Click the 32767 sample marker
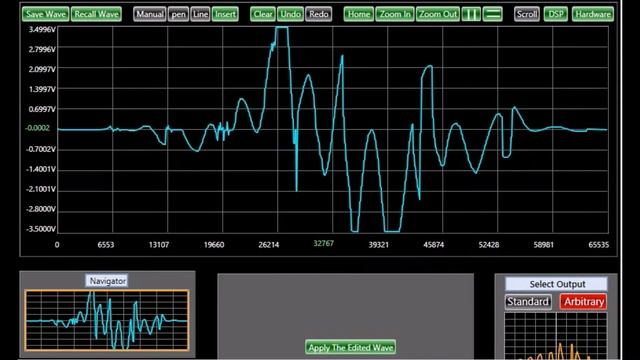This screenshot has height=360, width=640. 324,243
